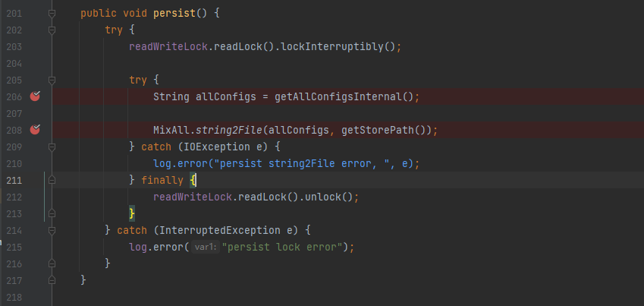Toggle the breakpoint on line 206
Screen dimensions: 644x306
36,96
